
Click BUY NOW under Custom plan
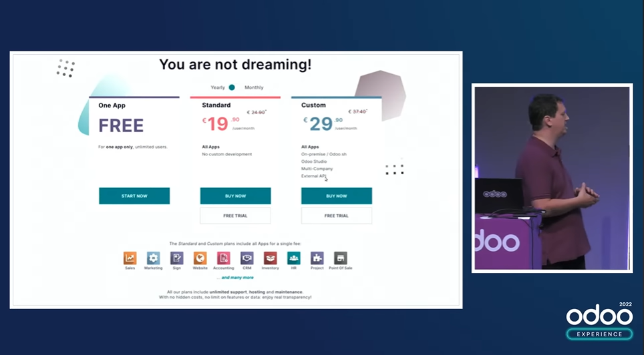click(x=337, y=196)
